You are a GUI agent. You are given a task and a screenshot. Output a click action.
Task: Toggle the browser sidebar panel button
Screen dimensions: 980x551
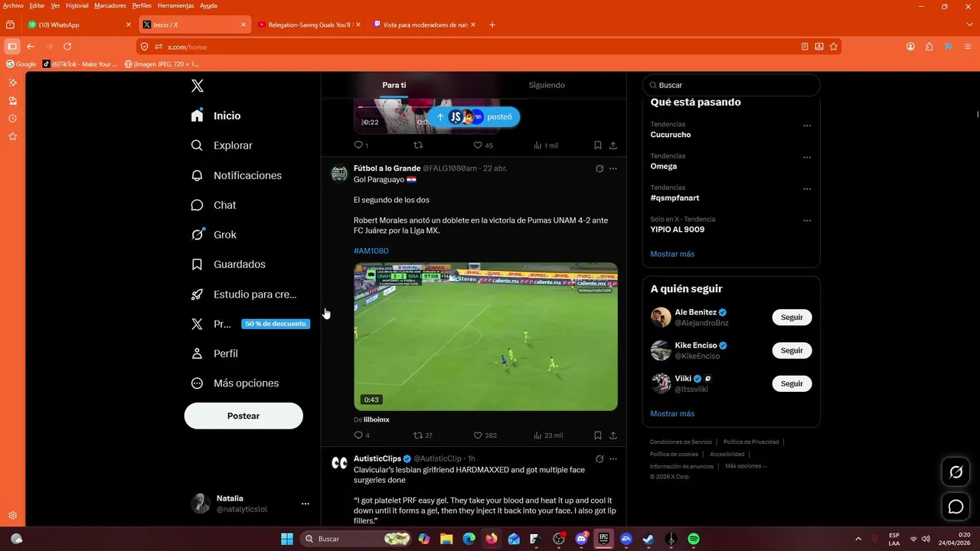(12, 47)
